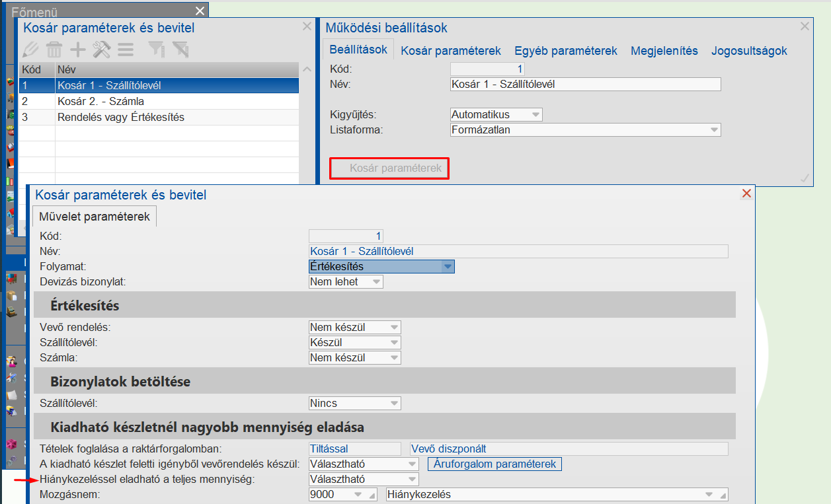
Task: Click the Vevő diszponált field
Action: [x=569, y=449]
